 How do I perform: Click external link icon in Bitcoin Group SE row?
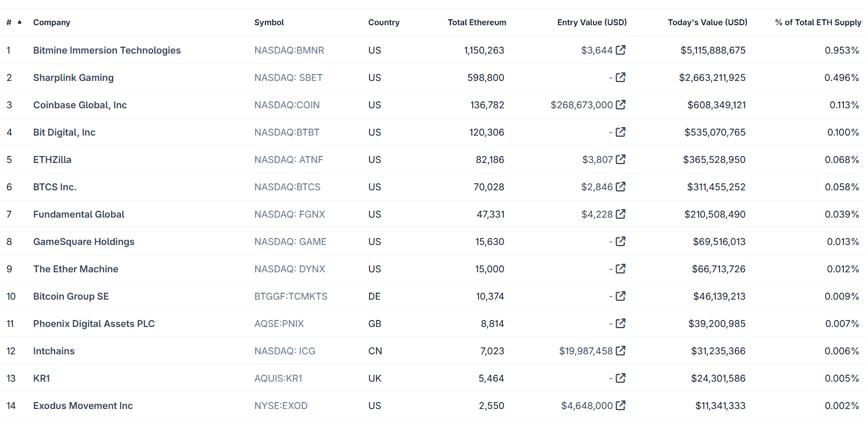620,296
